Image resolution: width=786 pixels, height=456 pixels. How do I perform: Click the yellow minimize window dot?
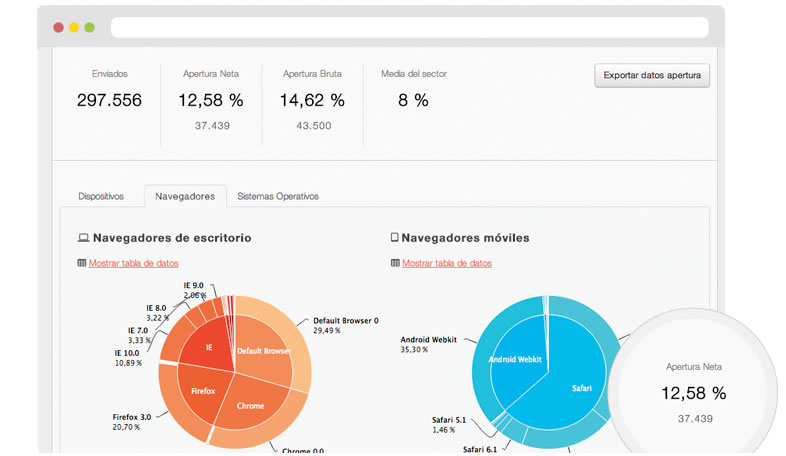click(x=74, y=27)
